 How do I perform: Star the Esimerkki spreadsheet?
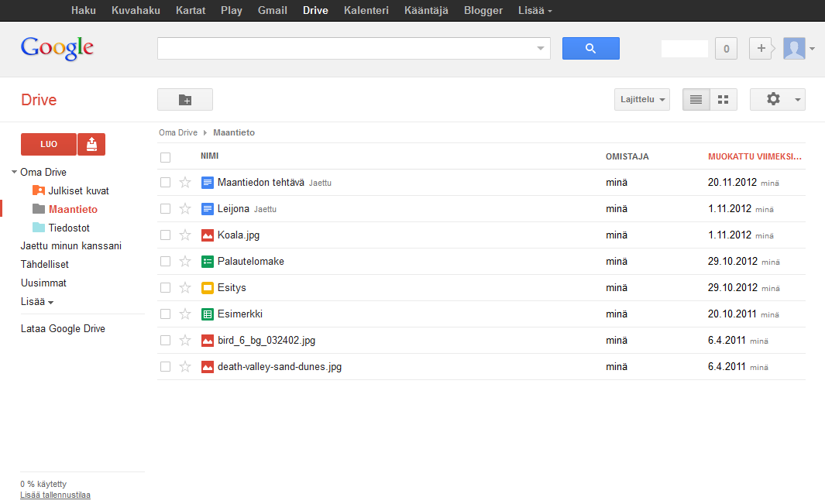pos(184,314)
